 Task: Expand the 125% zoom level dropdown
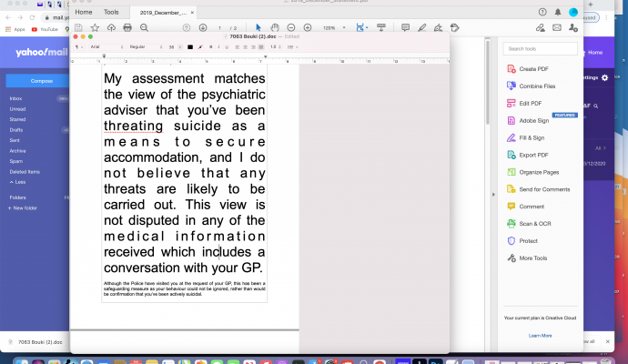coord(333,28)
